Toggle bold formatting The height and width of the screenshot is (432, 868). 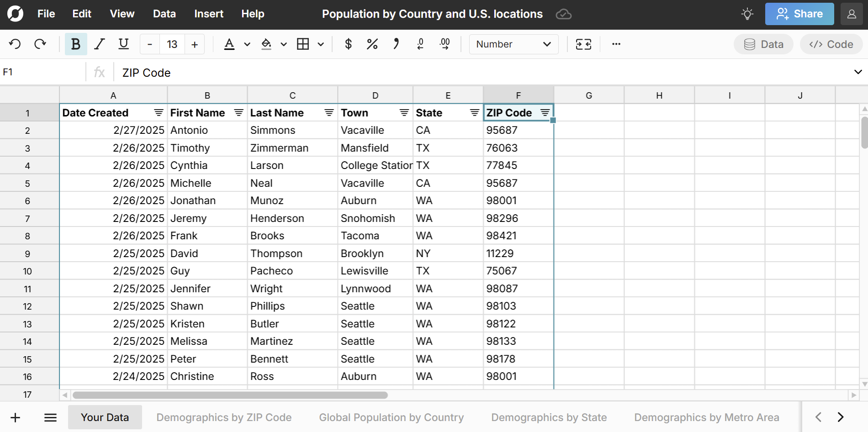click(76, 44)
